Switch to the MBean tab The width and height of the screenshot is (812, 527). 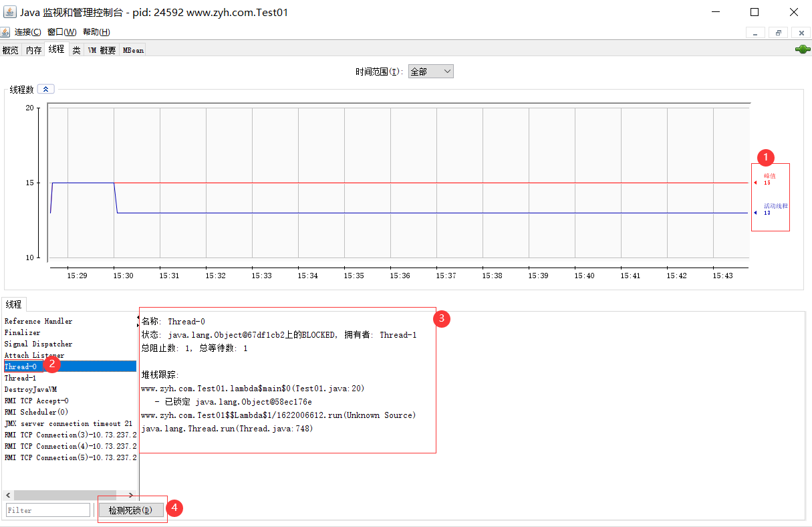click(132, 50)
